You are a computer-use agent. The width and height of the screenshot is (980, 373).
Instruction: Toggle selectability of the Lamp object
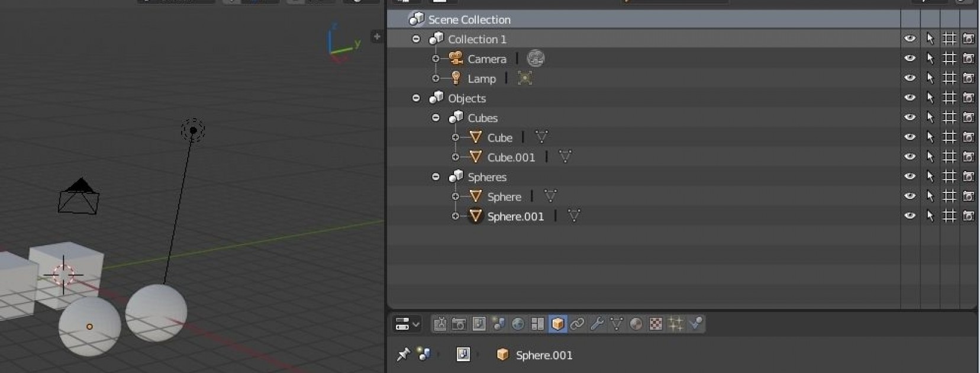(930, 78)
